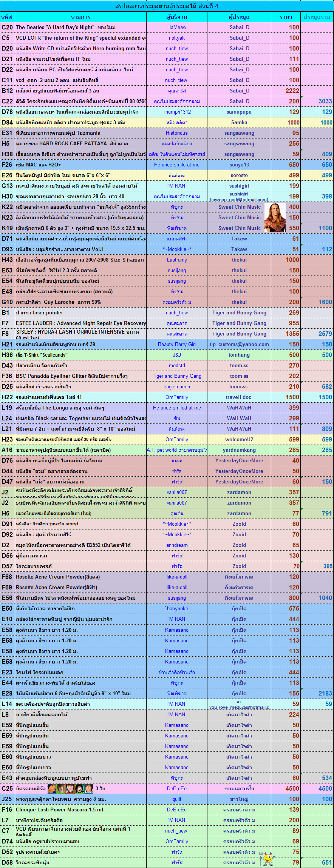Click the bidder cell 'sonya13'
Image resolution: width=334 pixels, height=868 pixels.
coord(239,165)
